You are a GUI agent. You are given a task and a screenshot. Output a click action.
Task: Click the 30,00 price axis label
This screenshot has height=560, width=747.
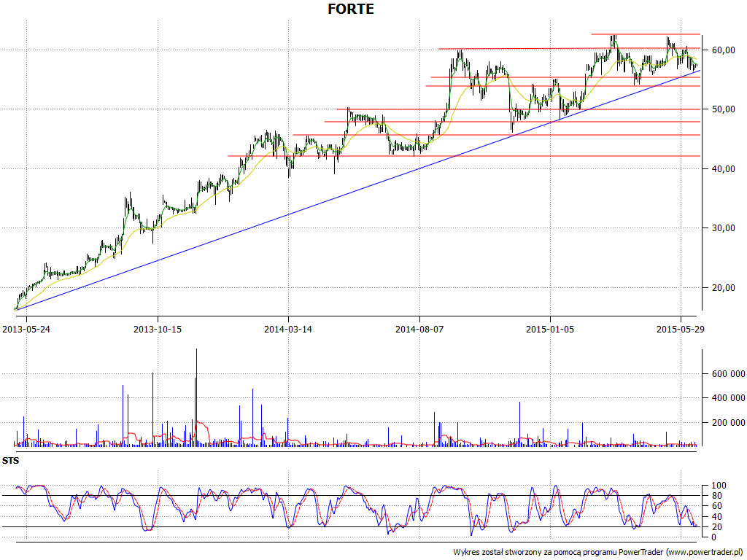point(724,228)
